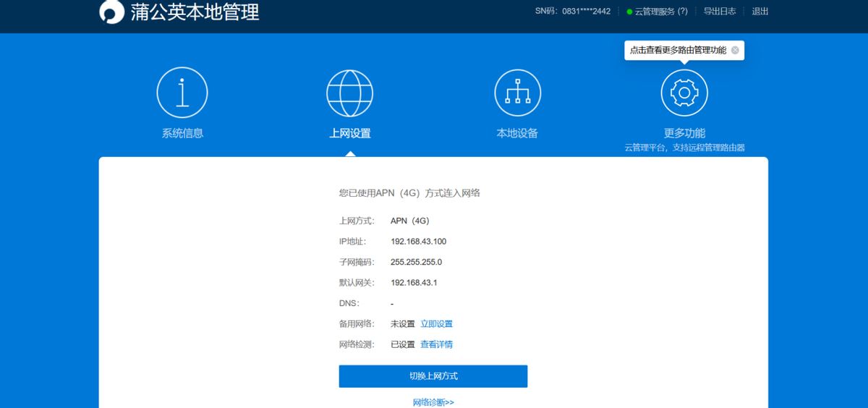Expand the 网络诊断>> link

(x=433, y=402)
